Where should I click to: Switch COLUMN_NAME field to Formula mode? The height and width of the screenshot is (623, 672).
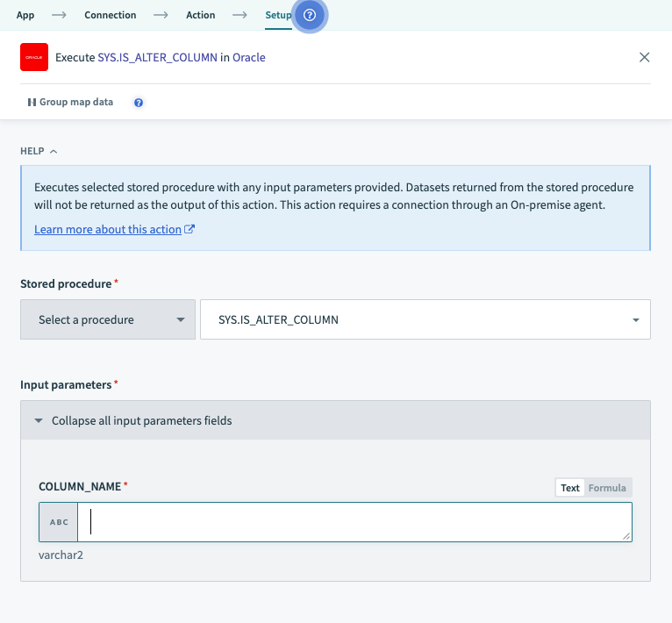607,488
